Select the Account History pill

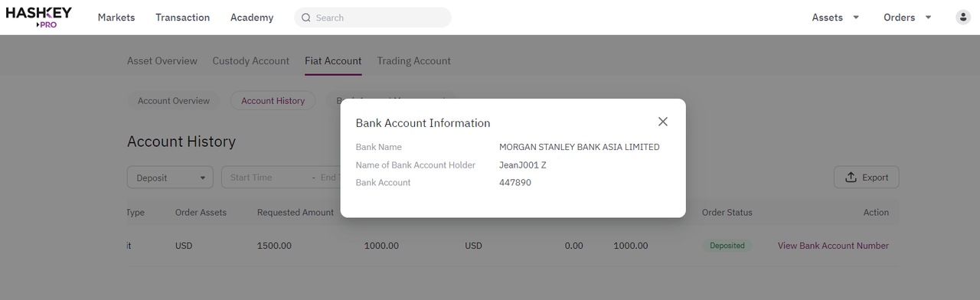click(273, 101)
